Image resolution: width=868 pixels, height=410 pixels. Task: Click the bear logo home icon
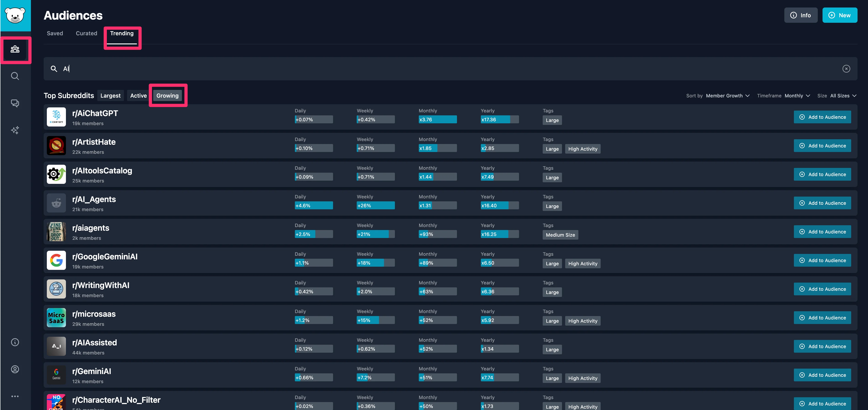tap(15, 15)
